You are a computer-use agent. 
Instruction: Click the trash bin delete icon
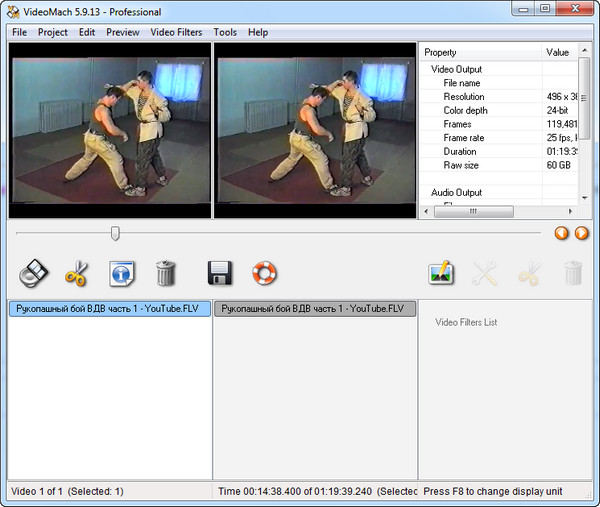[166, 272]
